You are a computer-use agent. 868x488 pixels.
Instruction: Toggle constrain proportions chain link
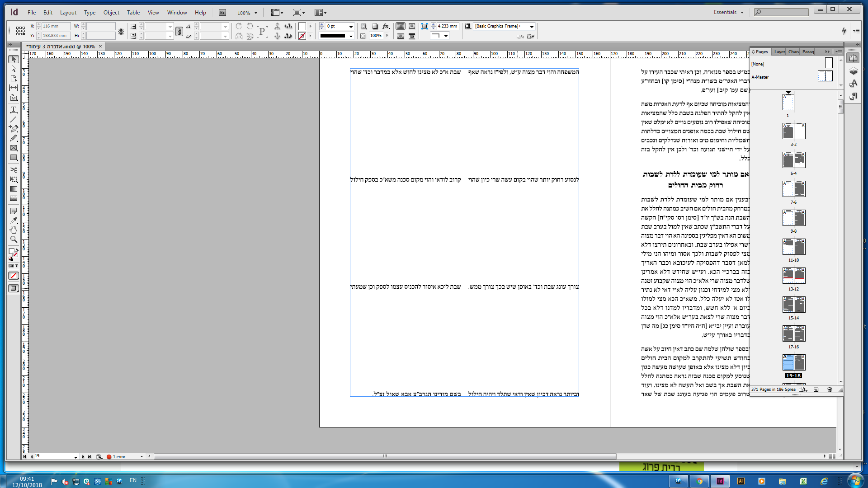[179, 31]
